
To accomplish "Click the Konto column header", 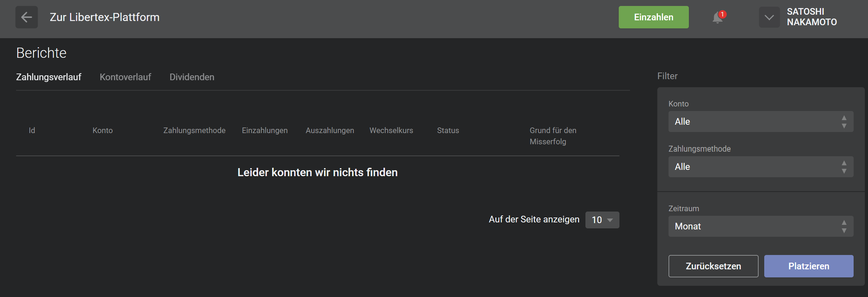I will pyautogui.click(x=103, y=130).
